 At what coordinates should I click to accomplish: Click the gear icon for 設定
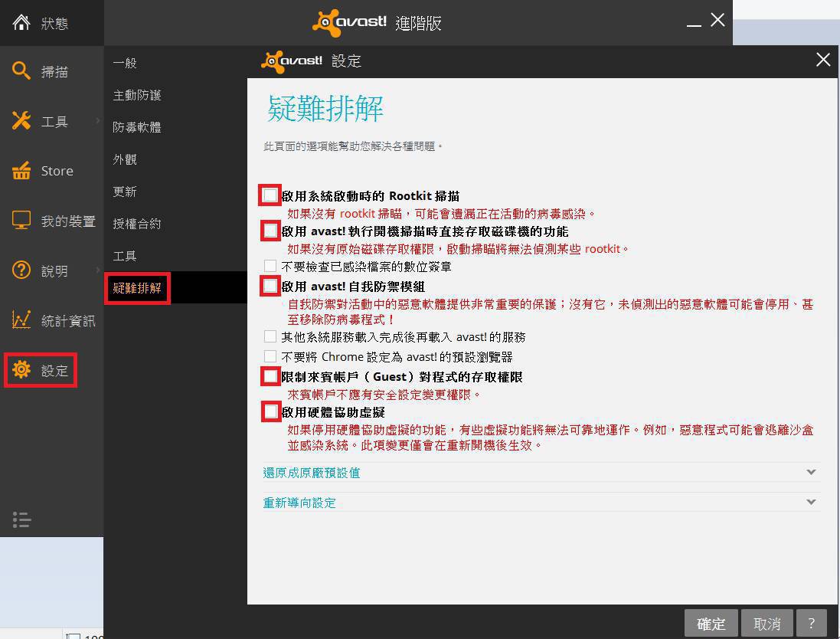21,370
